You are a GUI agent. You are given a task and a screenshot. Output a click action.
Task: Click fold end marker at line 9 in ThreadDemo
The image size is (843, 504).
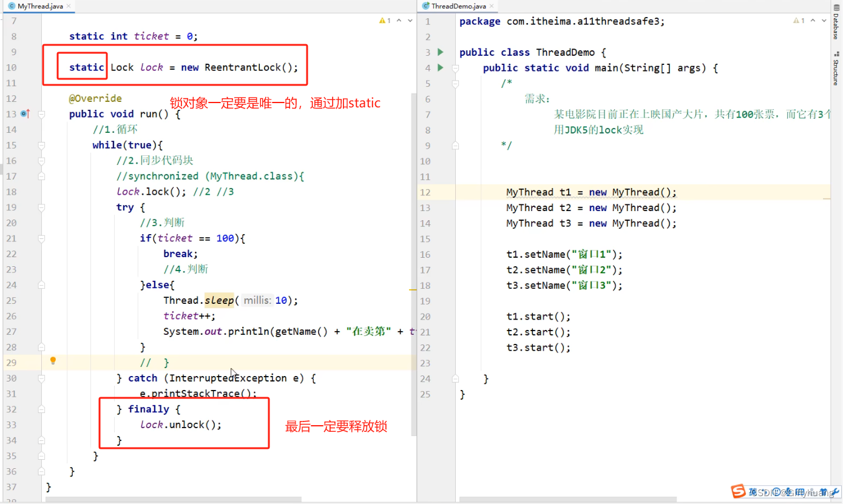point(455,146)
